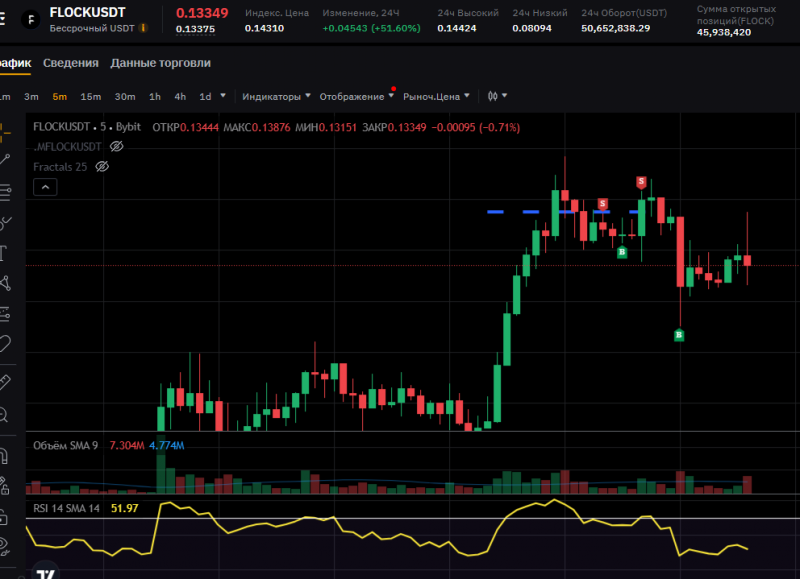
Task: Toggle the lock-all-drawings padlock icon
Action: click(4, 517)
